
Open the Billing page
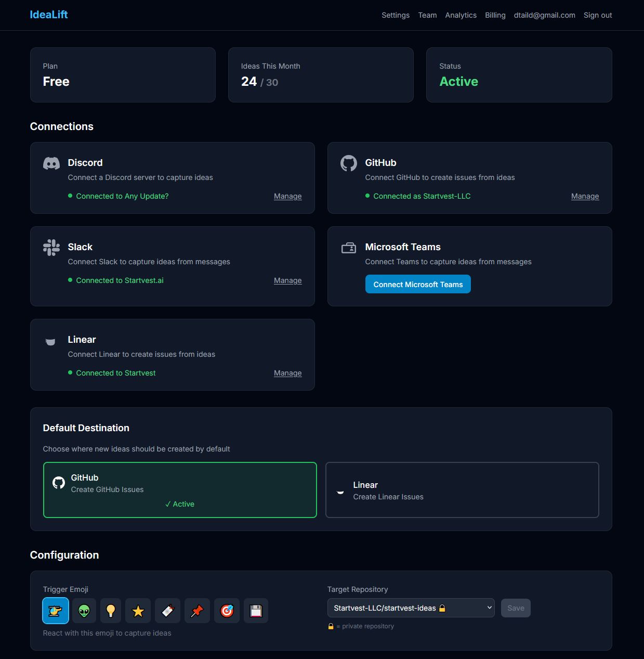coord(495,15)
